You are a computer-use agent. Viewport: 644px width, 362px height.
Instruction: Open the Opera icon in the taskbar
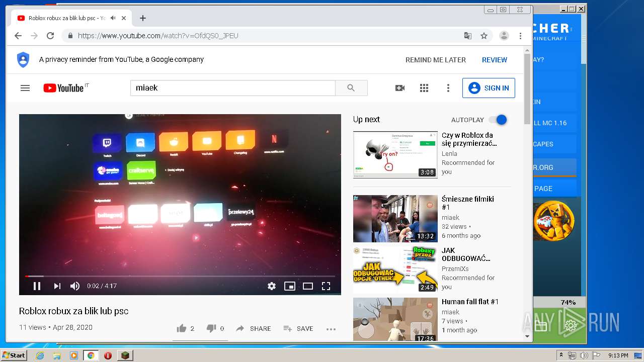point(108,355)
